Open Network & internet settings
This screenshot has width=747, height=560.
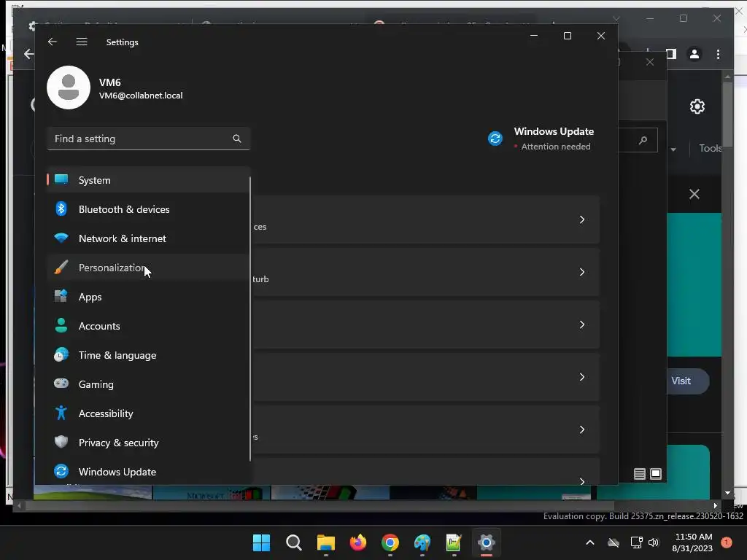147,238
